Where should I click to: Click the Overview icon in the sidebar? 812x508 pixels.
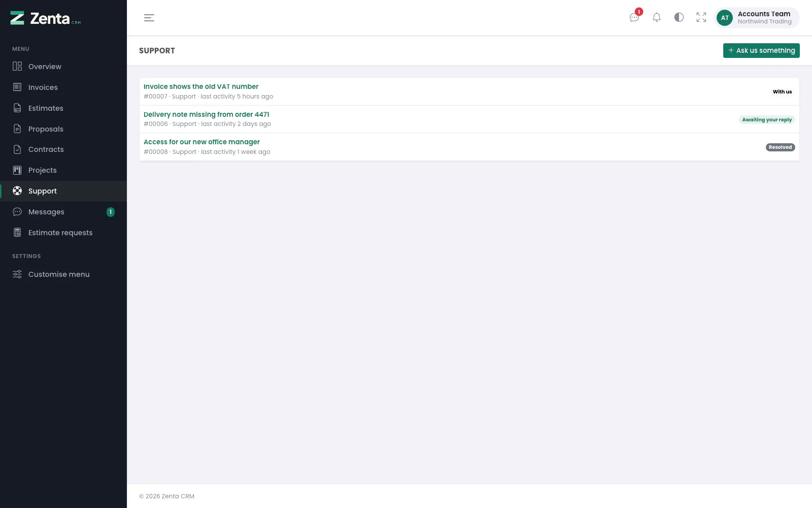click(x=17, y=67)
